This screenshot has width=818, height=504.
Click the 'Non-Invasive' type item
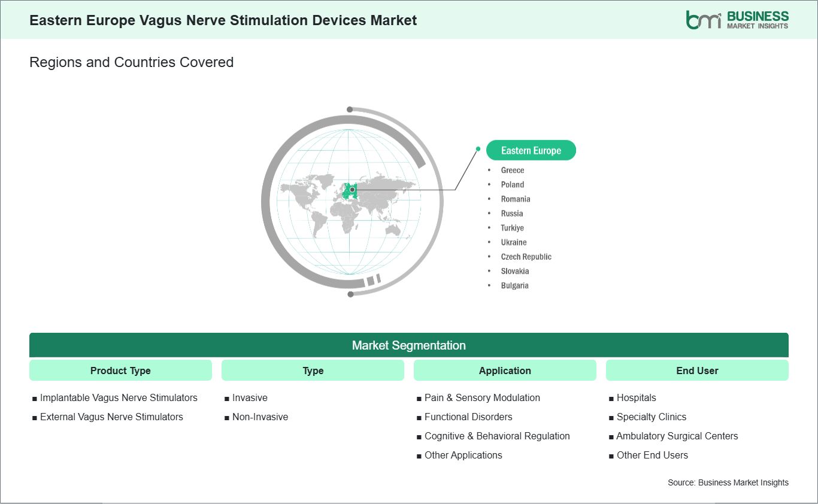[x=260, y=417]
